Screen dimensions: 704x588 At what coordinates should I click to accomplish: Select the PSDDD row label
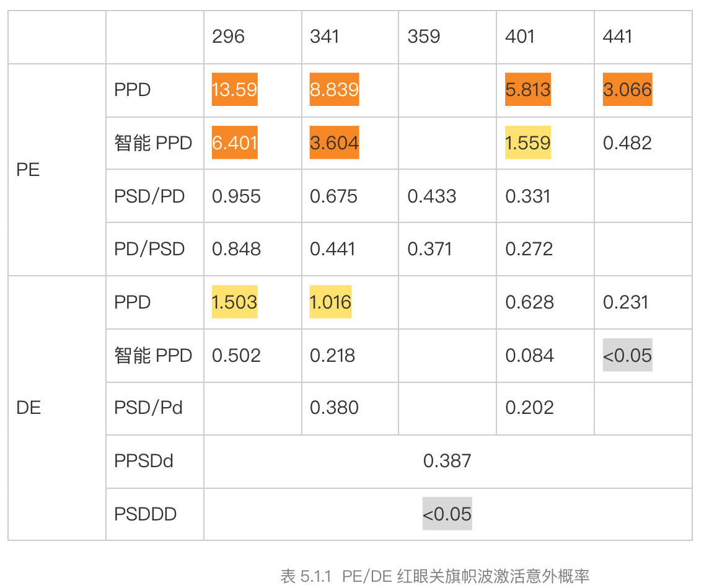click(x=146, y=514)
